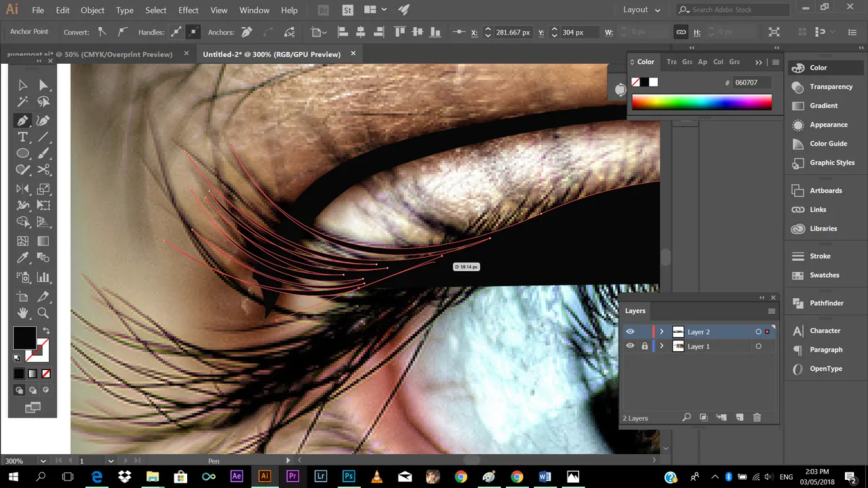Toggle show handles for selected anchors
This screenshot has height=488, width=868.
coord(176,32)
